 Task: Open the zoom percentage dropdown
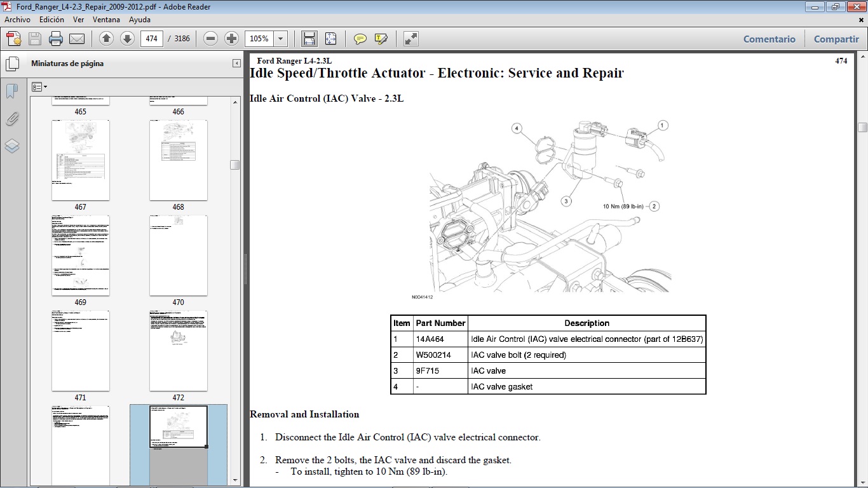pos(281,39)
